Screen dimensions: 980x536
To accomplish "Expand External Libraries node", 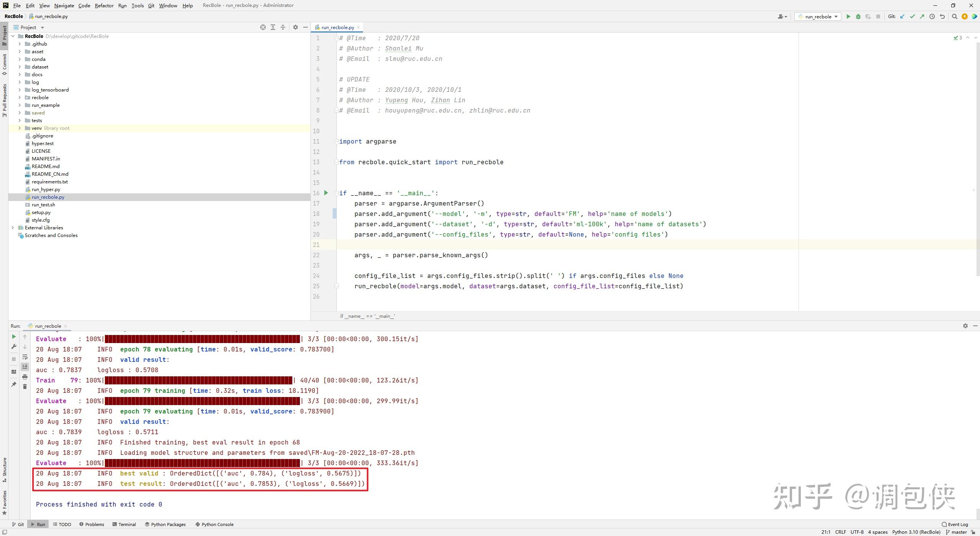I will pos(13,227).
